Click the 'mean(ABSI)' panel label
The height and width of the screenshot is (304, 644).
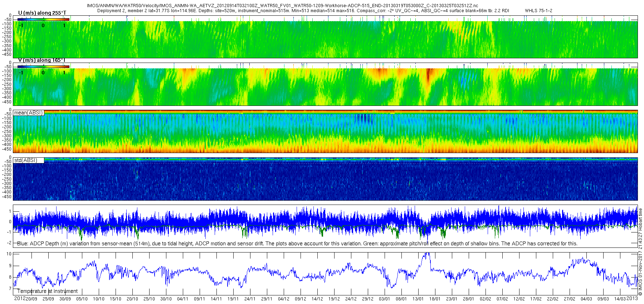click(x=28, y=113)
